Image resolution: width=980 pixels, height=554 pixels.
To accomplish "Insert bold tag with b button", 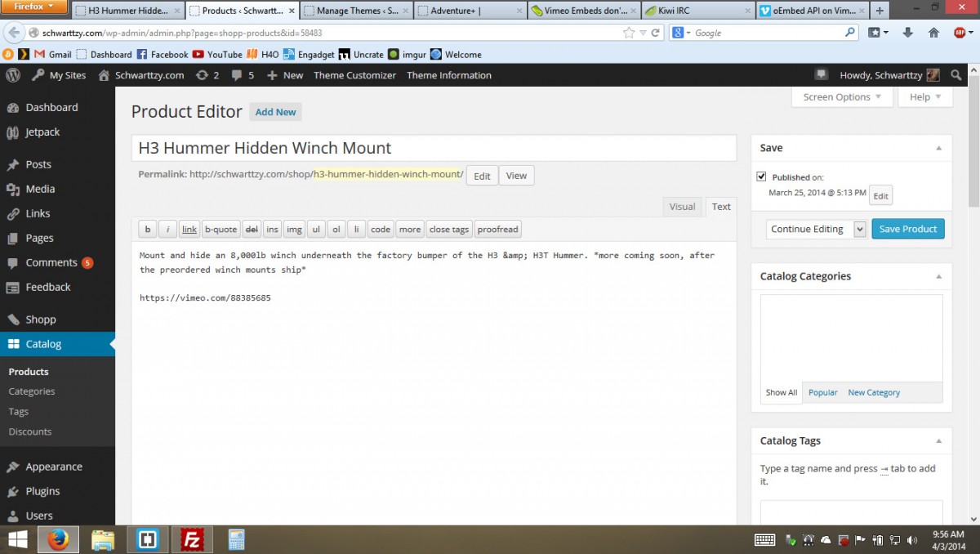I will [x=147, y=230].
